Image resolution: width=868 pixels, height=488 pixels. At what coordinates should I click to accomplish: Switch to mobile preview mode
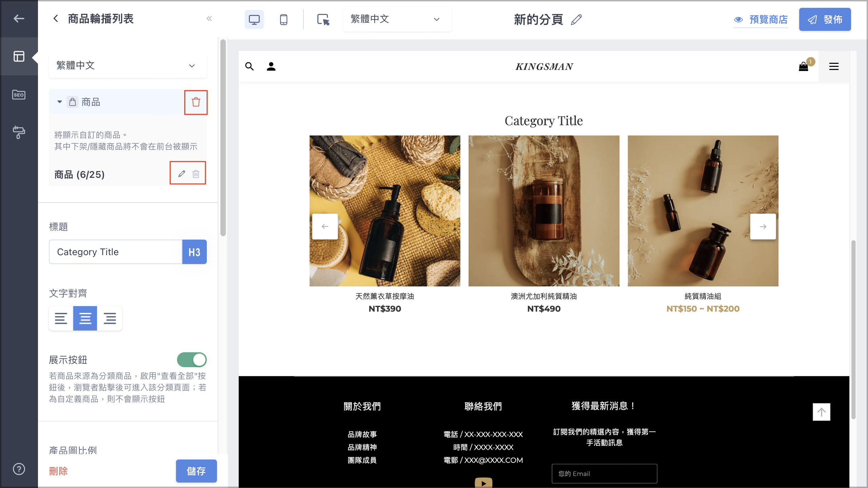283,19
